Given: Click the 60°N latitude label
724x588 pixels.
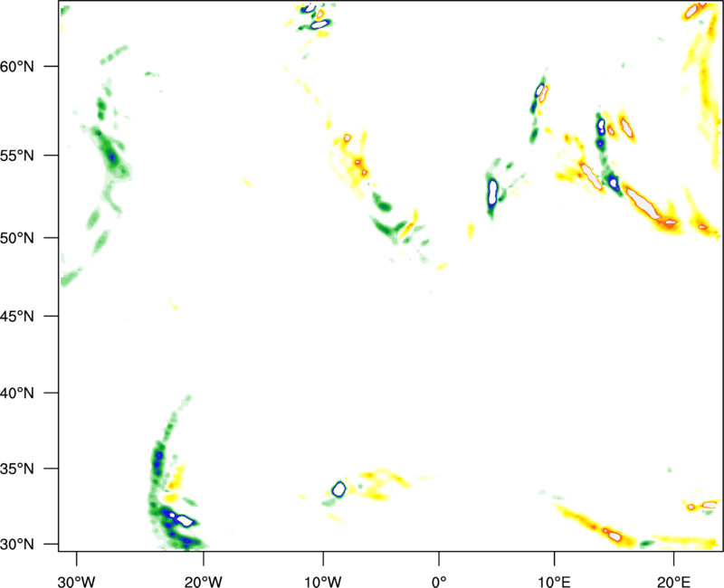Looking at the screenshot, I should (x=17, y=66).
